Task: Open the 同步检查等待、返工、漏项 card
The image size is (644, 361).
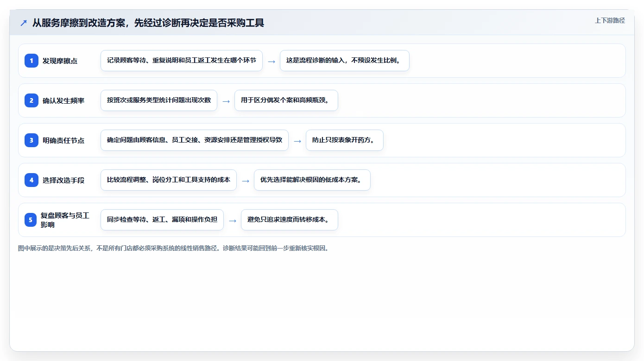Action: 162,220
